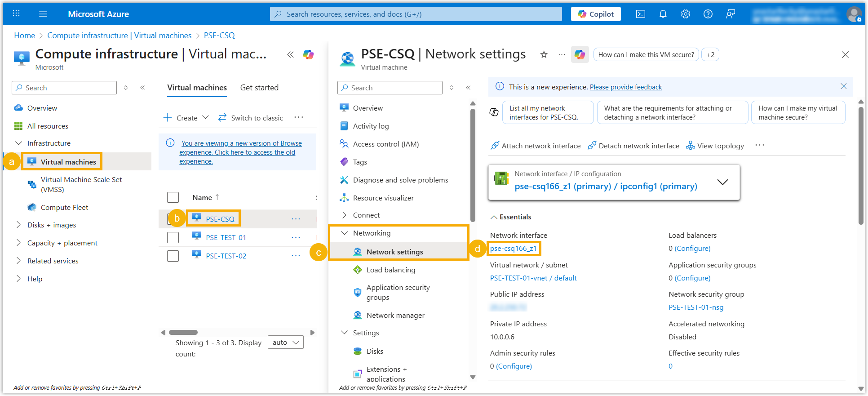Open the portal hamburger menu

[x=43, y=14]
